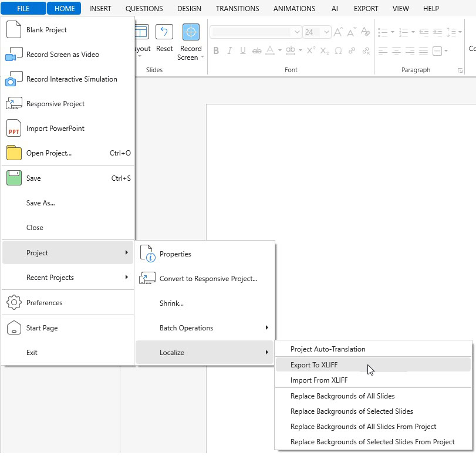The height and width of the screenshot is (456, 476).
Task: Toggle italic text formatting
Action: pyautogui.click(x=229, y=50)
